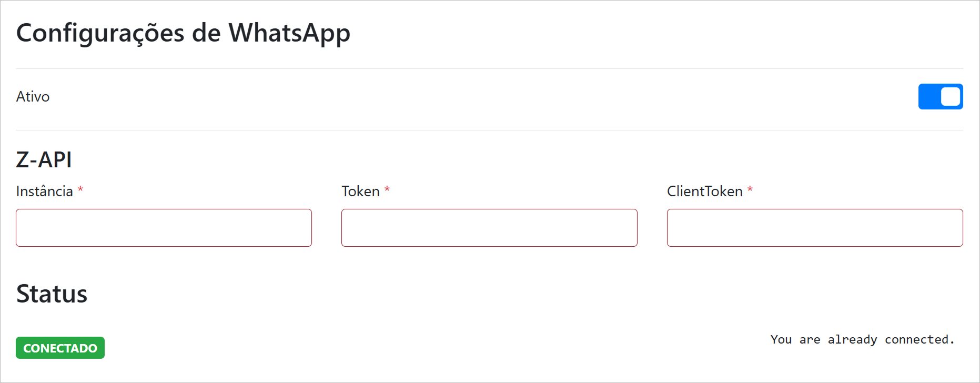The width and height of the screenshot is (980, 383).
Task: Click the Token field label
Action: click(360, 191)
